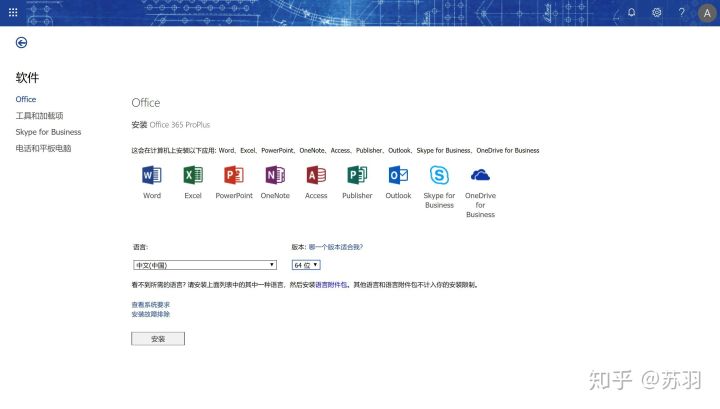Select Office in the sidebar
Image resolution: width=720 pixels, height=409 pixels.
[26, 99]
